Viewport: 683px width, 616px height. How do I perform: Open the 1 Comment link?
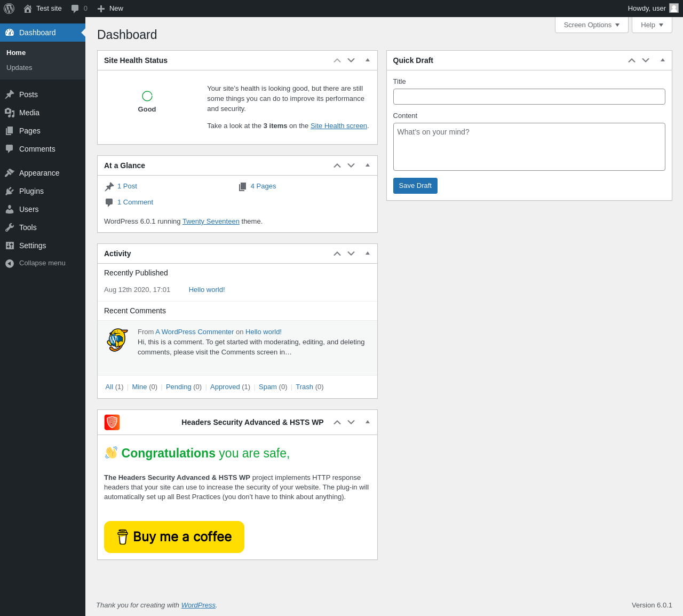point(135,202)
